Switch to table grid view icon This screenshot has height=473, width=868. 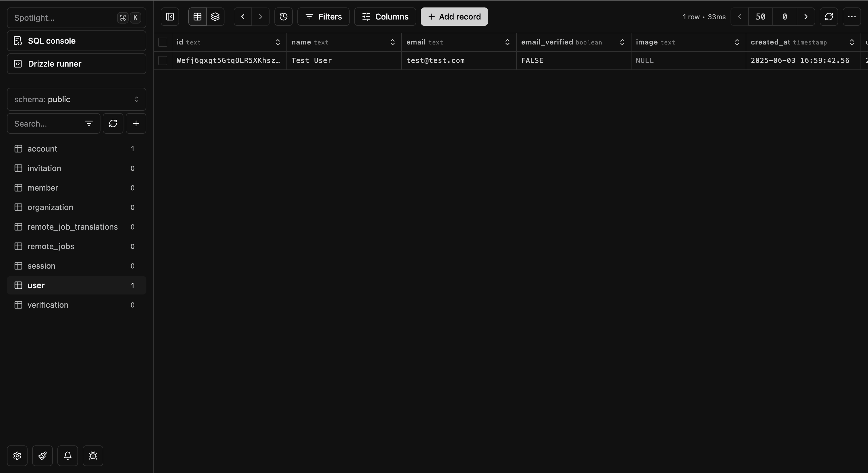point(197,17)
